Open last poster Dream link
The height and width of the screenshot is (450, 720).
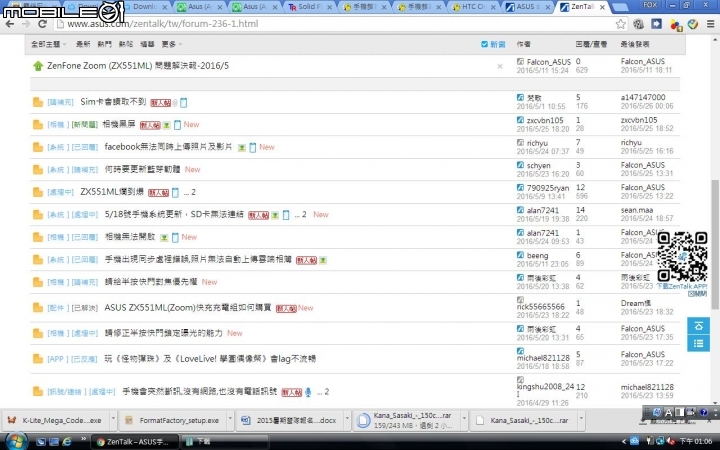click(x=636, y=304)
